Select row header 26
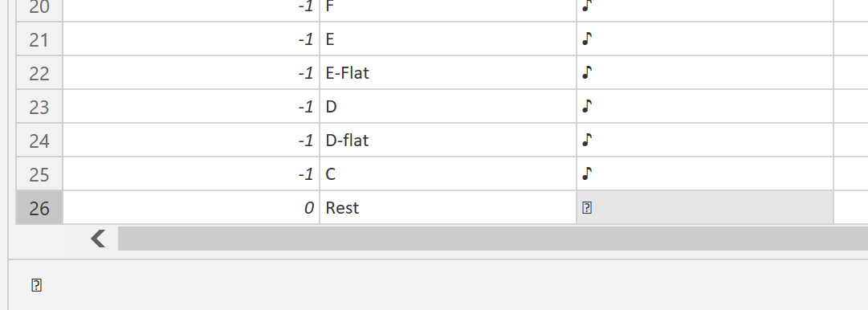The image size is (868, 310). click(x=39, y=208)
